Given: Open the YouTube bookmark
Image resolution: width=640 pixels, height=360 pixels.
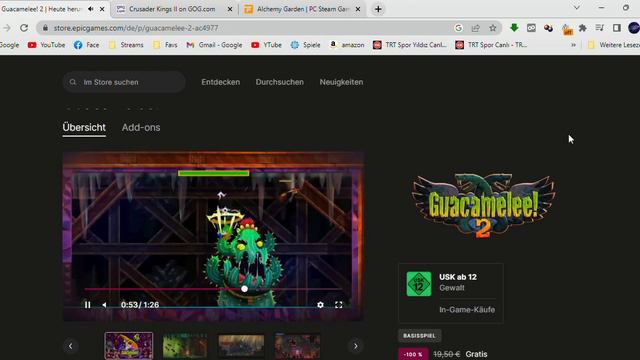Looking at the screenshot, I should (x=46, y=45).
